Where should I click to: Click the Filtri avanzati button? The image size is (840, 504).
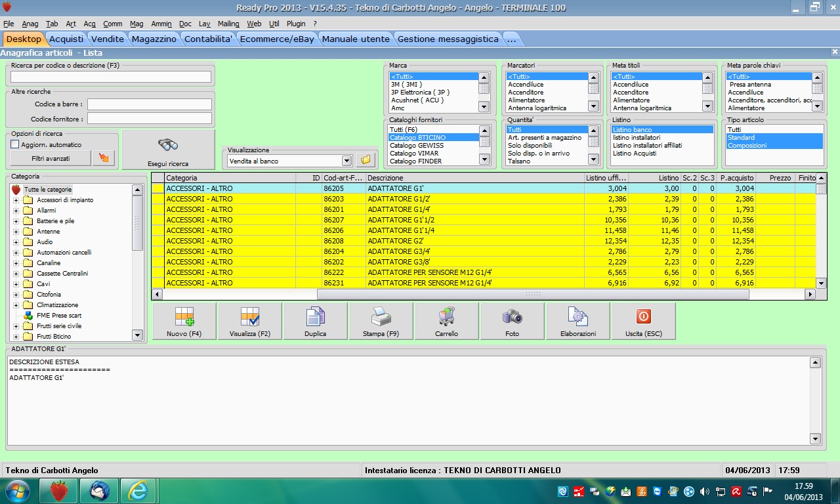tap(51, 158)
